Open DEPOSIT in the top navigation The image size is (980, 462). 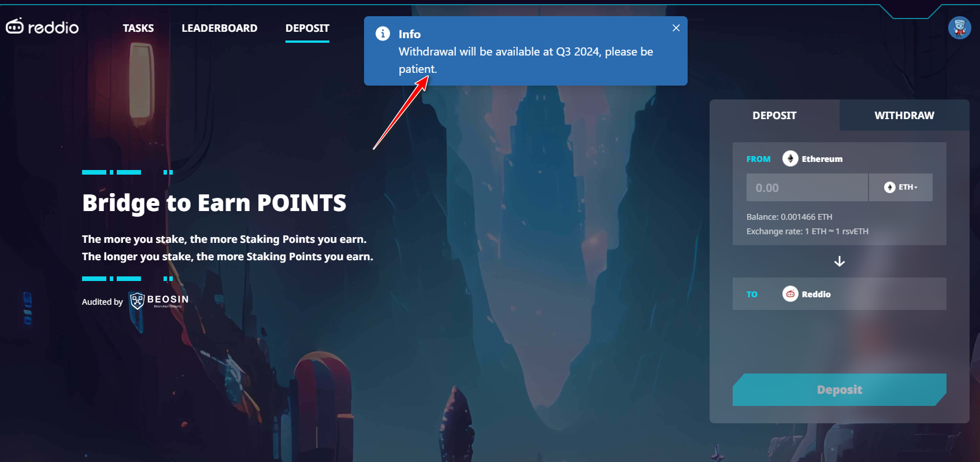point(307,28)
